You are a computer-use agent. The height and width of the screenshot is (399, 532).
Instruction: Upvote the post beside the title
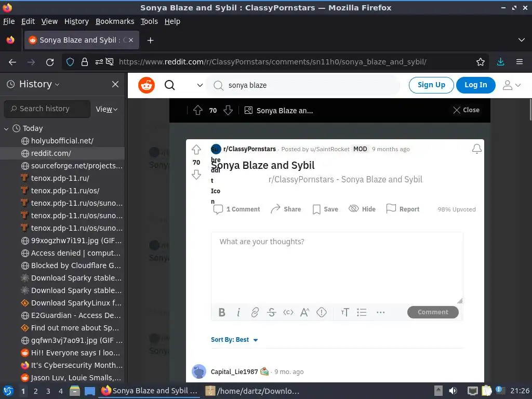(196, 150)
